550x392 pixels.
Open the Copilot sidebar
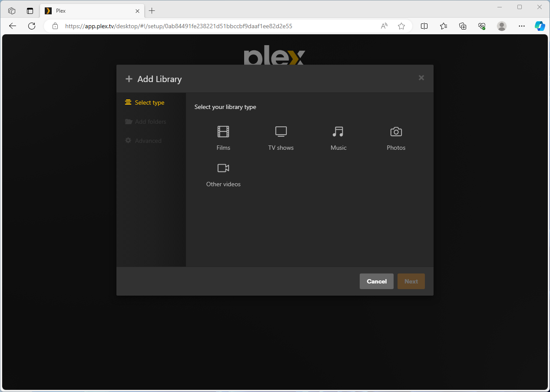point(540,26)
